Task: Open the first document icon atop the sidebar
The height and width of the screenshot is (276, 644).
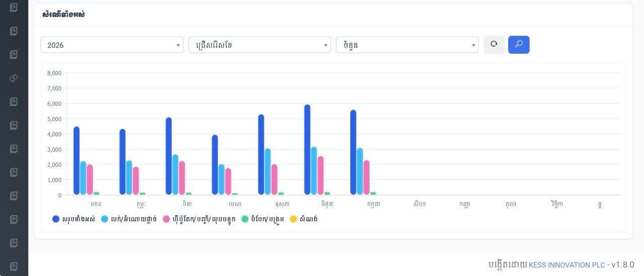Action: 14,8
